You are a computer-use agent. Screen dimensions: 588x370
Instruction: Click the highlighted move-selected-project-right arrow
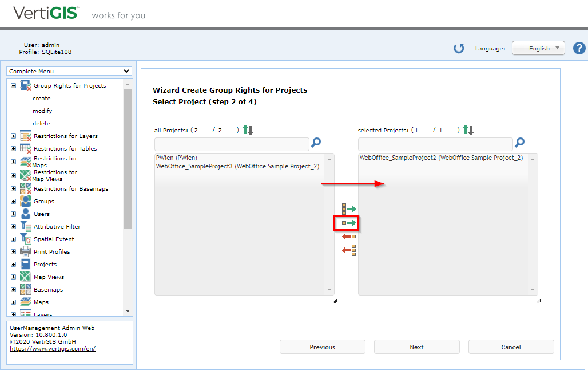point(346,223)
